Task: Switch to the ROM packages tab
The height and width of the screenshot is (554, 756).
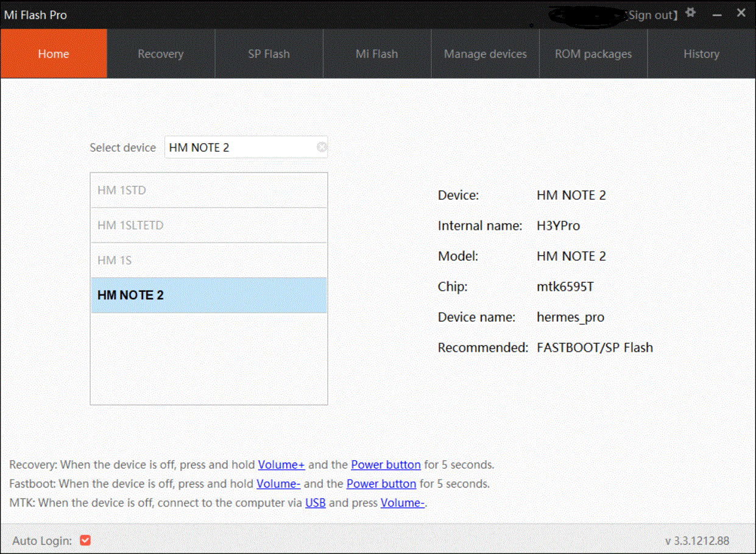Action: click(x=593, y=54)
